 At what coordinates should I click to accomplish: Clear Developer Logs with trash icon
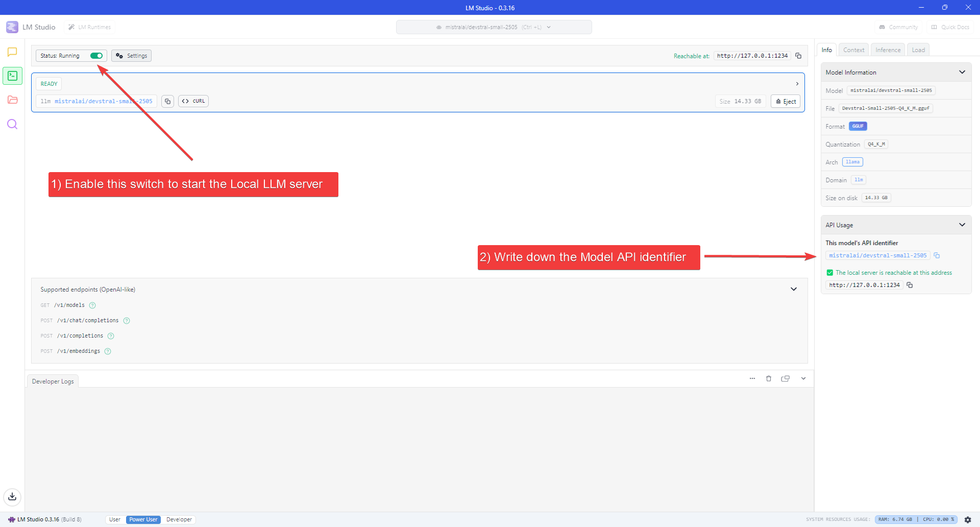pos(769,378)
